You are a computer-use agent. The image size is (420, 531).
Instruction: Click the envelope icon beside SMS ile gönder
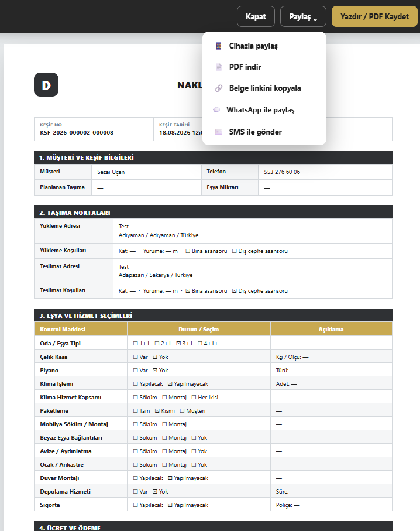click(x=219, y=132)
